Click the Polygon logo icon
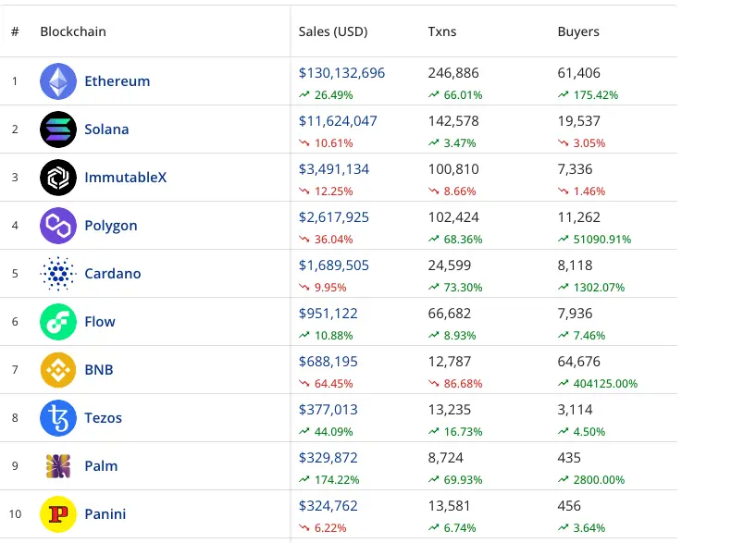The height and width of the screenshot is (543, 756). coord(58,226)
